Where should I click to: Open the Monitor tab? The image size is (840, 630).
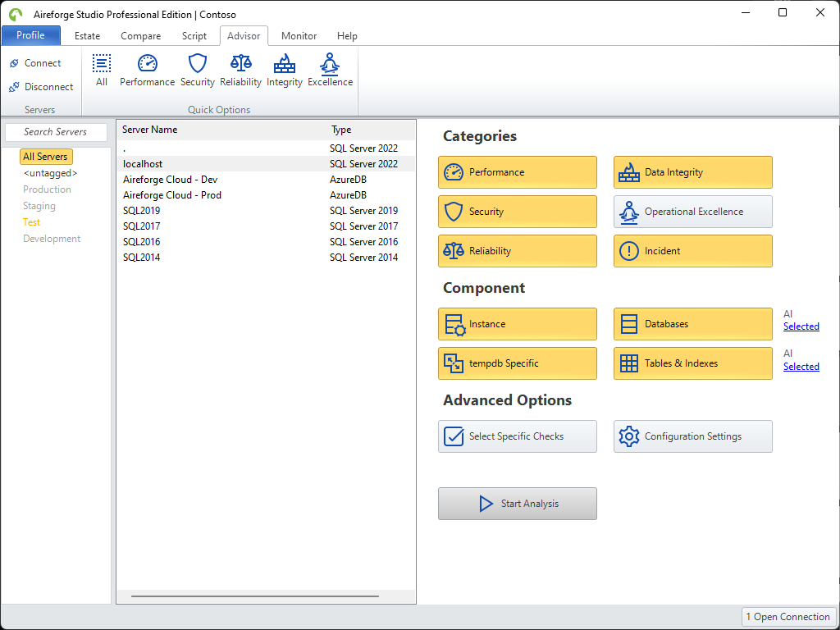[299, 36]
